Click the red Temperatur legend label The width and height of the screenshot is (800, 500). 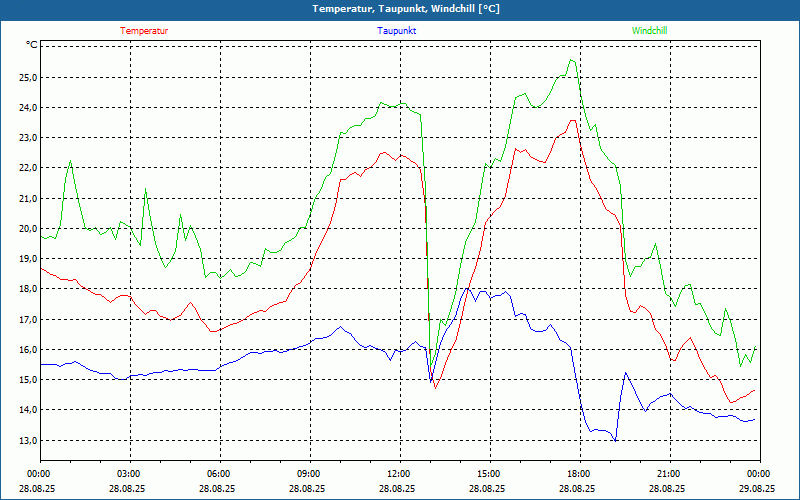coord(144,31)
